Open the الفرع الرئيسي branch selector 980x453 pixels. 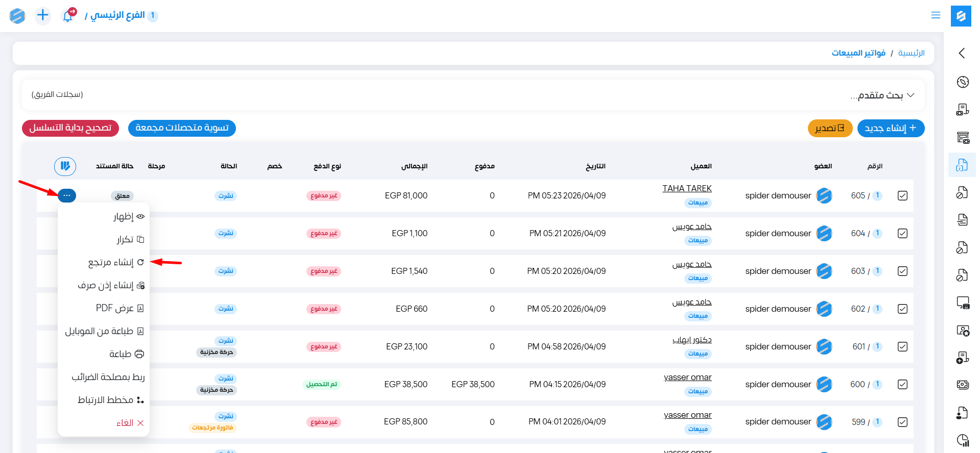click(x=123, y=15)
